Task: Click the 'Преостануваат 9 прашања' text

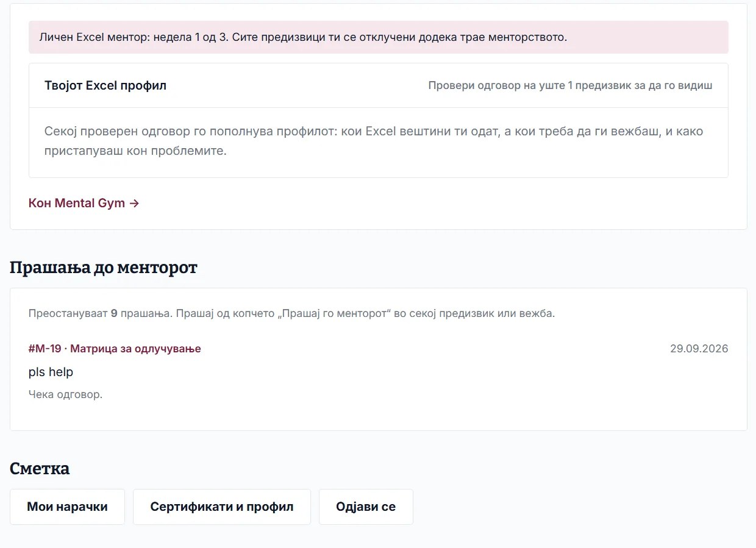Action: tap(291, 313)
